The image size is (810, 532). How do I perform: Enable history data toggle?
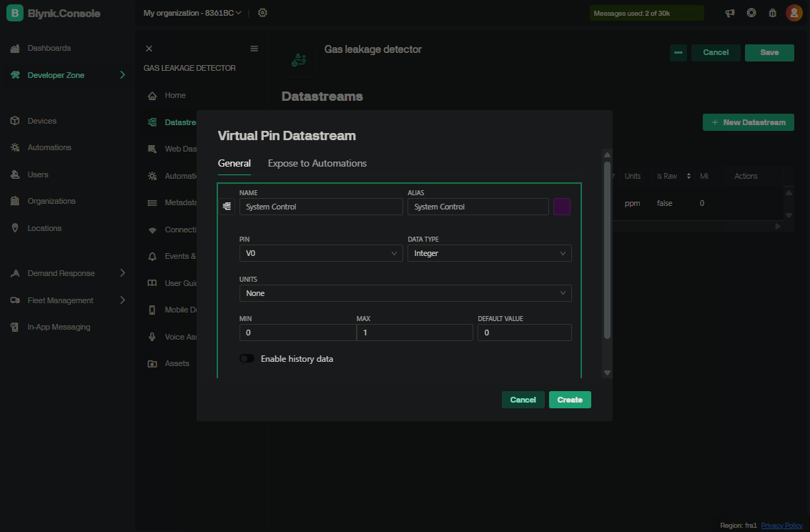pyautogui.click(x=247, y=358)
